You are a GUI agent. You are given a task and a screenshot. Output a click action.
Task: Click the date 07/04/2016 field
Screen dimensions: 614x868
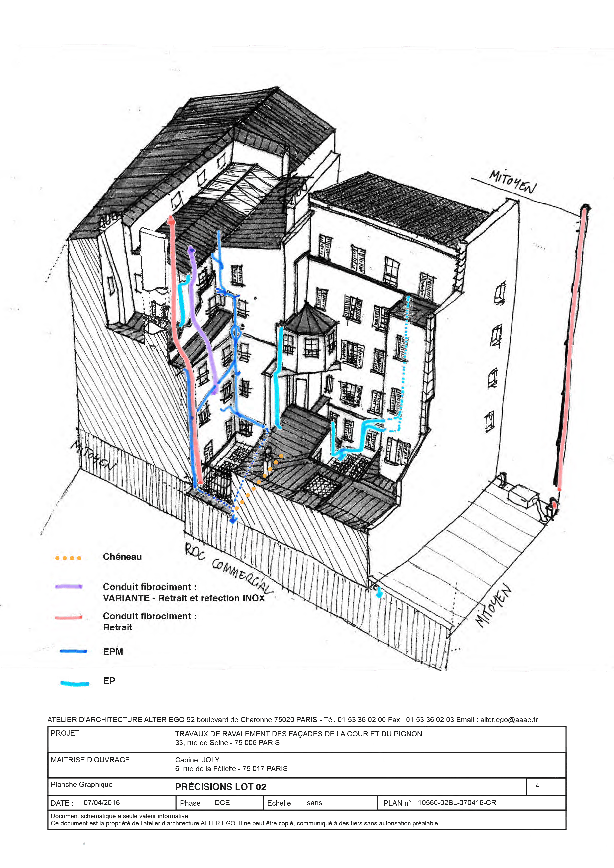pos(102,803)
